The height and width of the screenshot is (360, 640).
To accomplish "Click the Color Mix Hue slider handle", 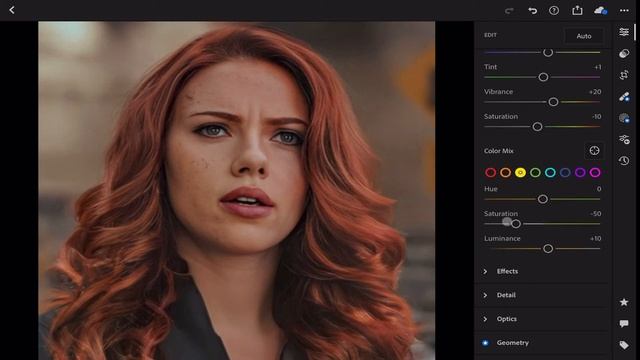I will (543, 199).
